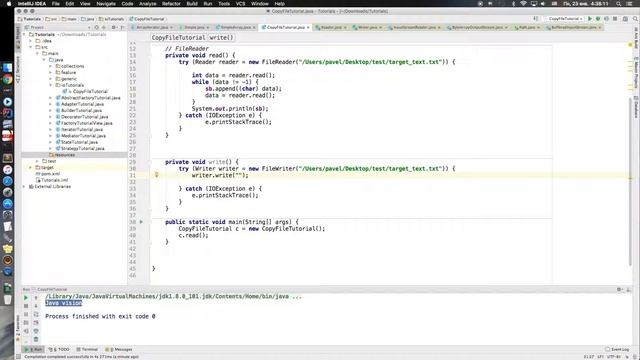640x360 pixels.
Task: Close the CopyFileTutorial.java tab
Action: tap(308, 27)
